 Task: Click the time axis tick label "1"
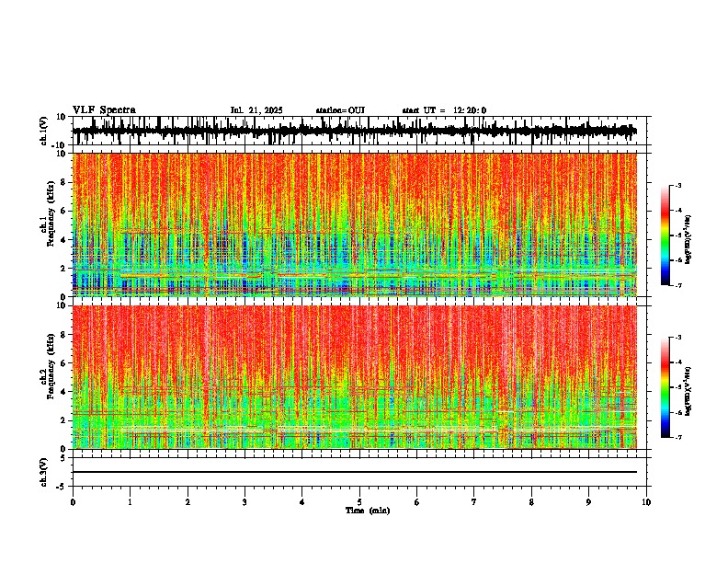[x=130, y=502]
